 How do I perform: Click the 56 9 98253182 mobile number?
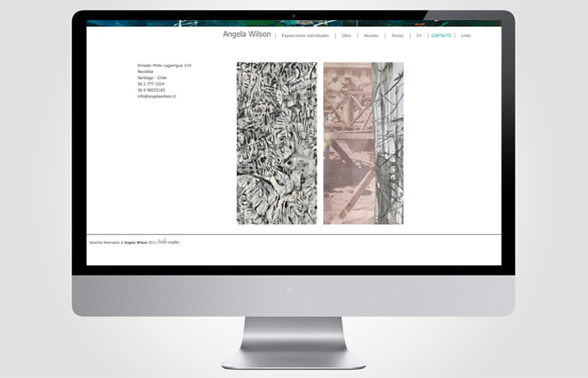[151, 90]
